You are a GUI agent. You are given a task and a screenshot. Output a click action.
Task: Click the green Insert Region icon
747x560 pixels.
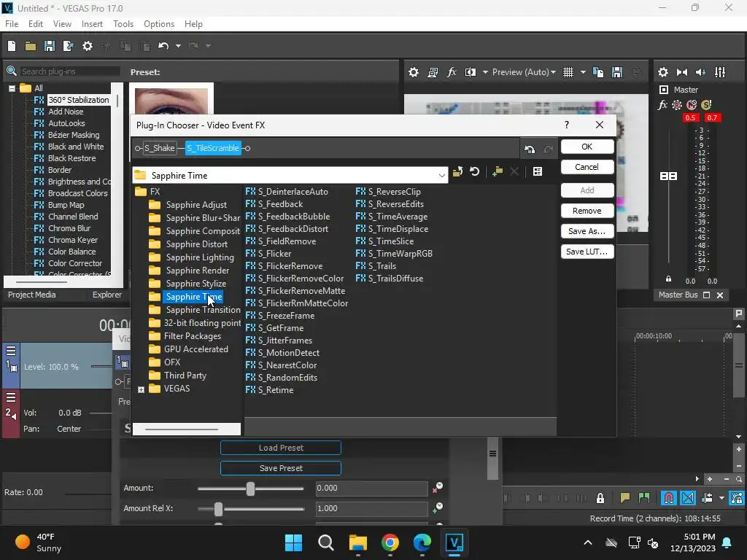(644, 498)
